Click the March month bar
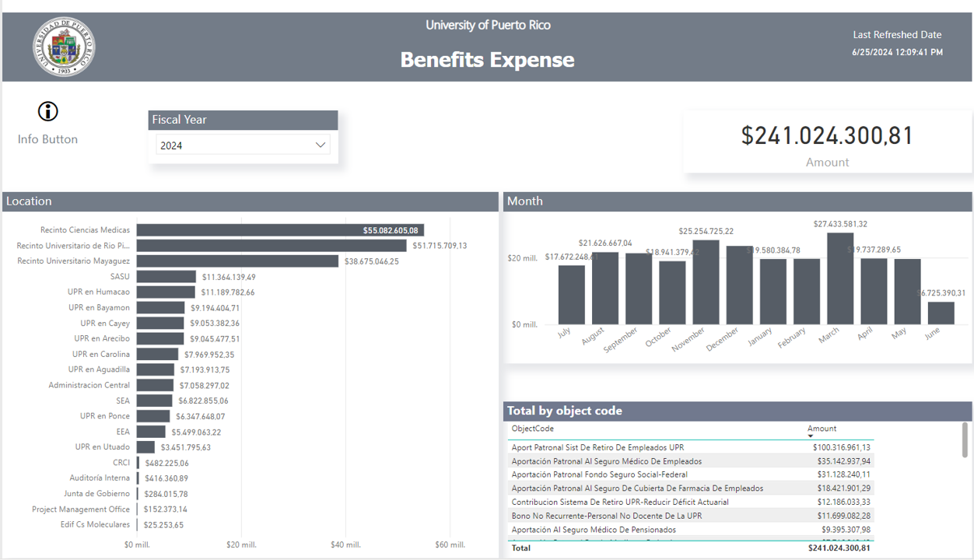This screenshot has height=560, width=974. click(840, 280)
